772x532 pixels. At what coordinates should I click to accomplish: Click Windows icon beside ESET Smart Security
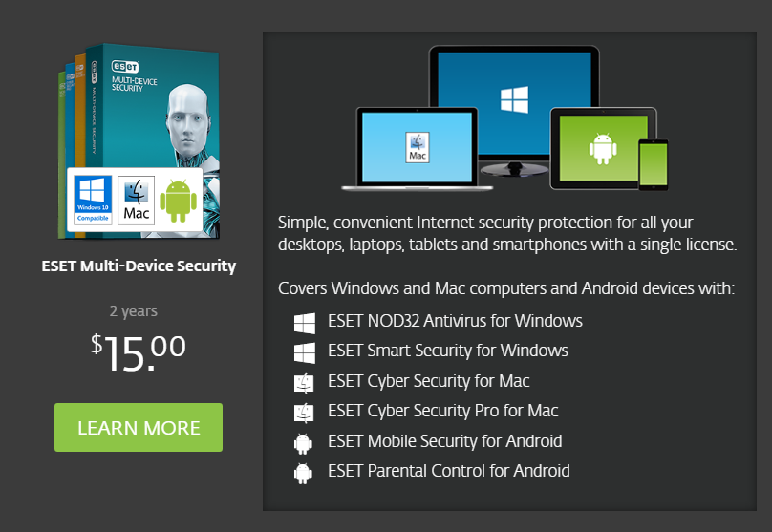(305, 352)
